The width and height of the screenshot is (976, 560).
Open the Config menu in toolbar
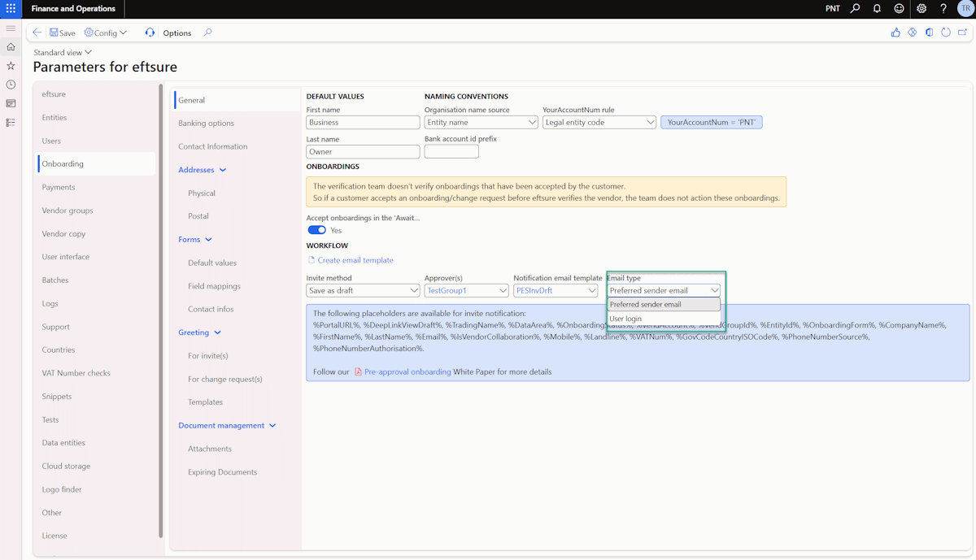pyautogui.click(x=106, y=33)
